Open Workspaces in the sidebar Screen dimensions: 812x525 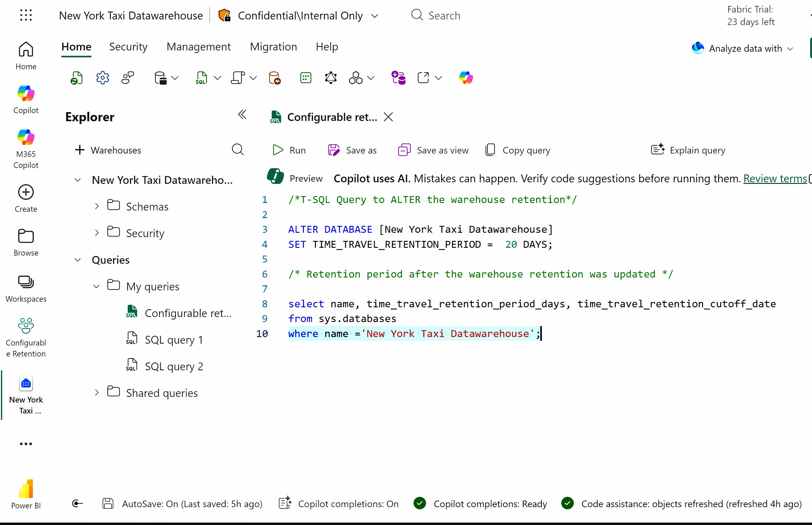pos(26,289)
